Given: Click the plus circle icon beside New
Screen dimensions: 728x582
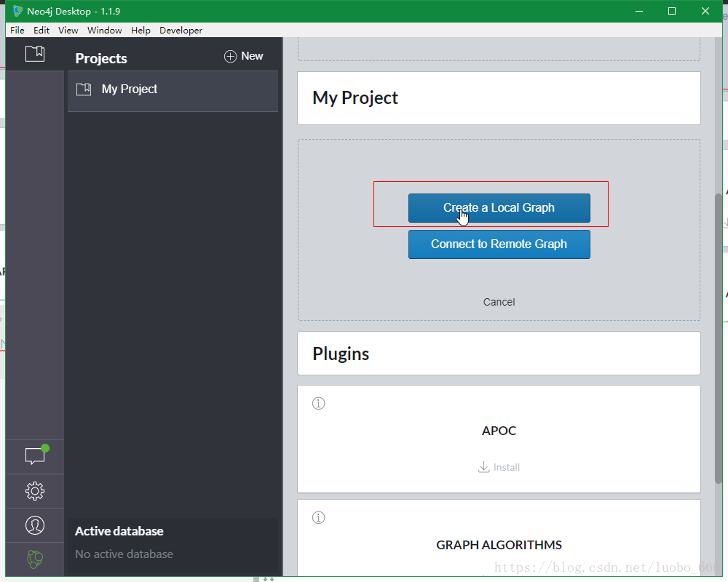Looking at the screenshot, I should (x=230, y=56).
